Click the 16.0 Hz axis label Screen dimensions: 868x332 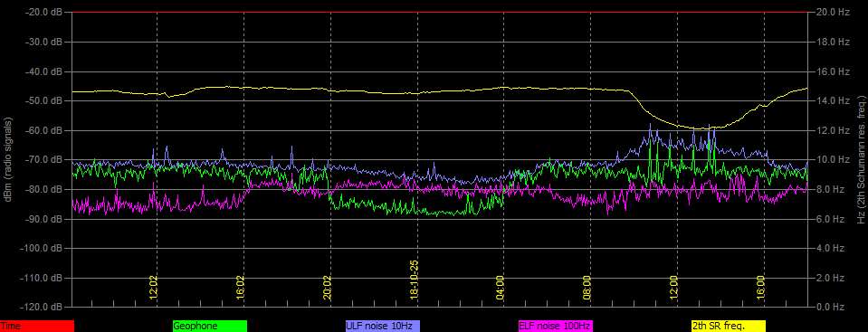[x=834, y=71]
